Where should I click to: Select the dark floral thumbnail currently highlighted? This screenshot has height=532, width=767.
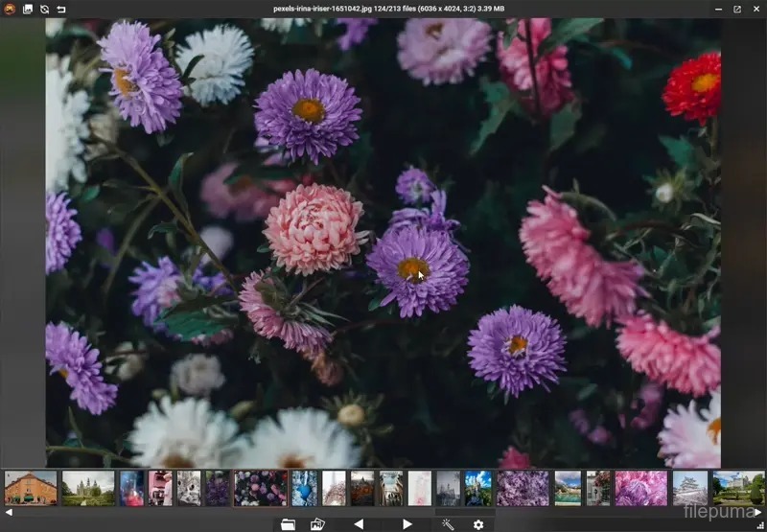pyautogui.click(x=261, y=488)
